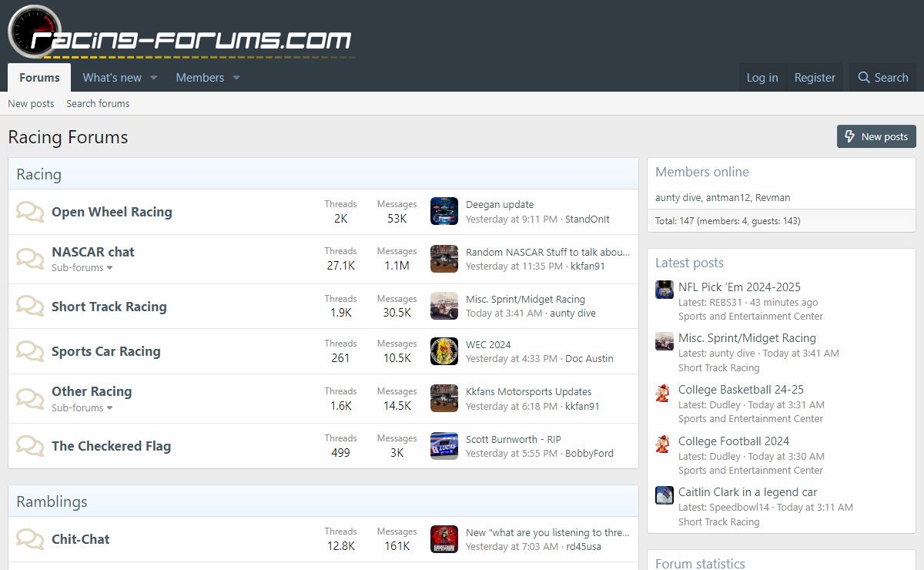
Task: Click StandOnIt's avatar next to Deegan update
Action: pos(444,211)
